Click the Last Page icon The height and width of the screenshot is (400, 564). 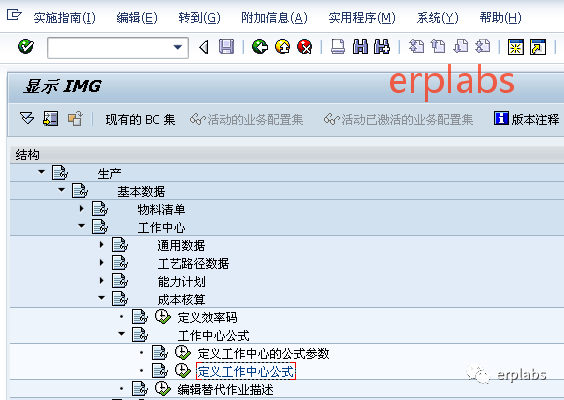[x=483, y=47]
